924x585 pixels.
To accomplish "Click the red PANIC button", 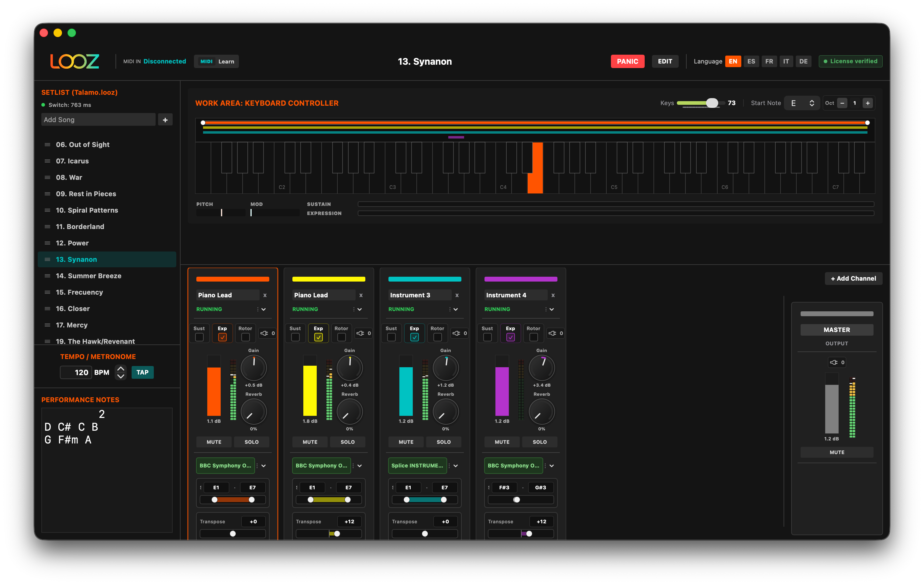I will (627, 61).
